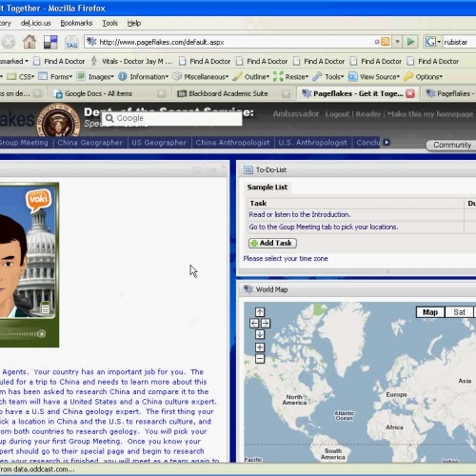This screenshot has height=476, width=476.
Task: Pan the world map left
Action: pos(254,324)
